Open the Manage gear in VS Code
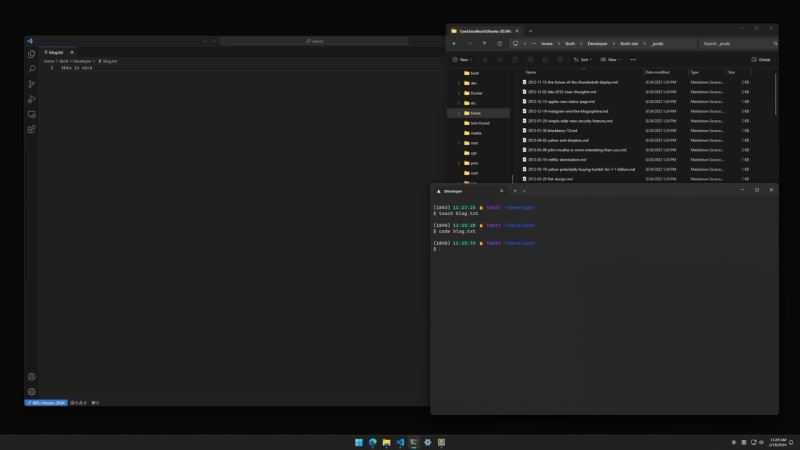This screenshot has width=800, height=450. 32,392
